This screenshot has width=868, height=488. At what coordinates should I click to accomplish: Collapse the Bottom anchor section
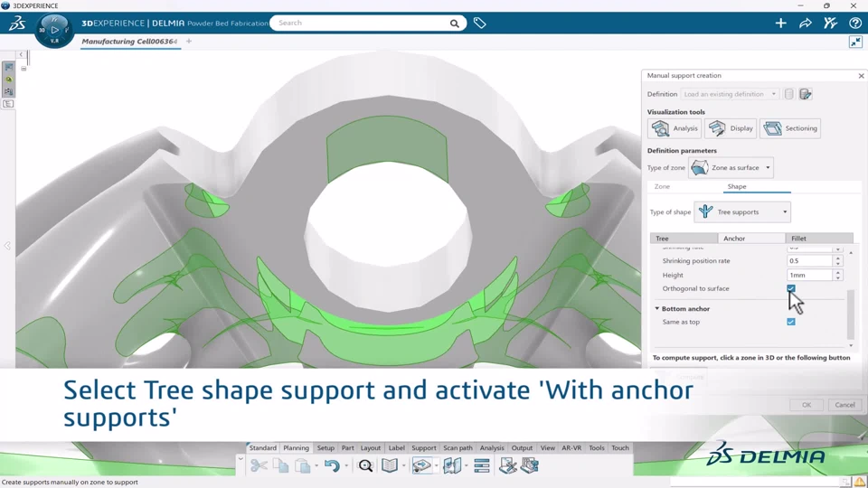pos(657,309)
